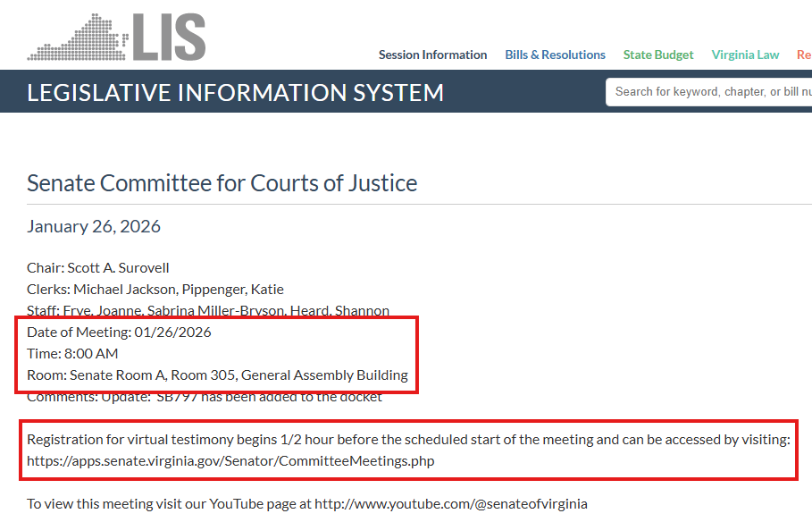
Task: Open the Bills & Resolutions menu
Action: click(555, 55)
